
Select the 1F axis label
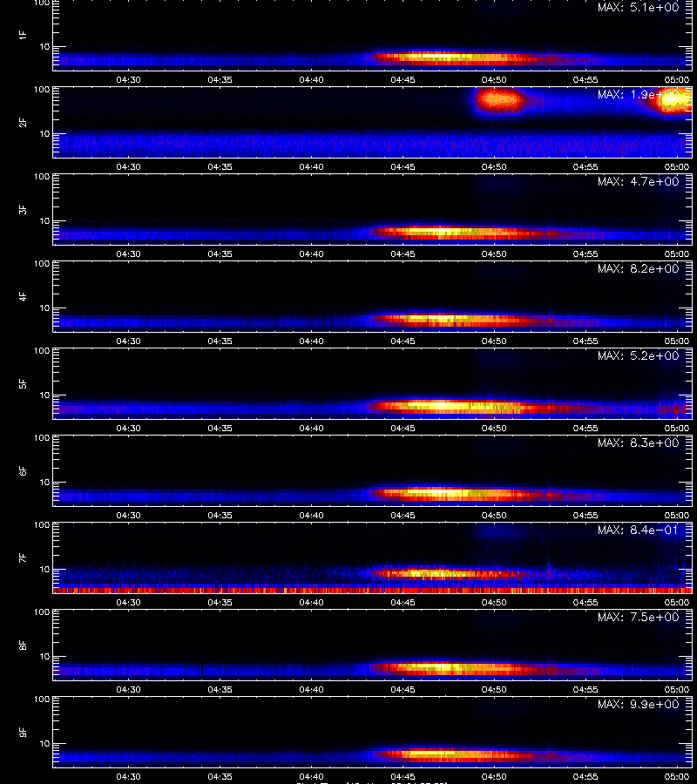coord(23,35)
